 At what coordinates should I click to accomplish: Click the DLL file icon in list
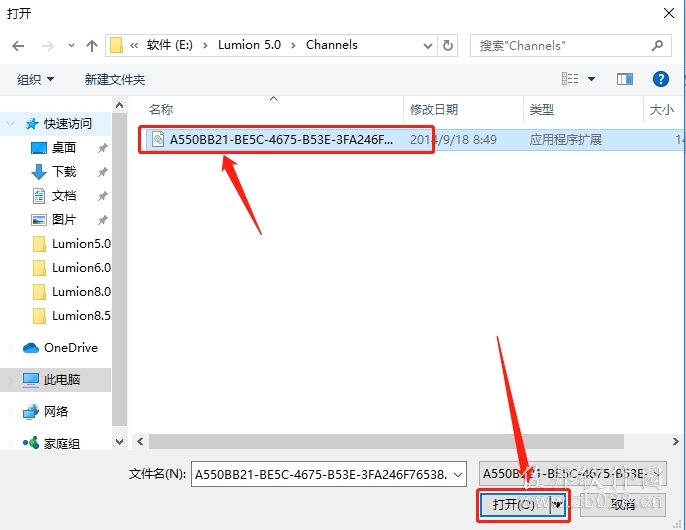pos(158,140)
